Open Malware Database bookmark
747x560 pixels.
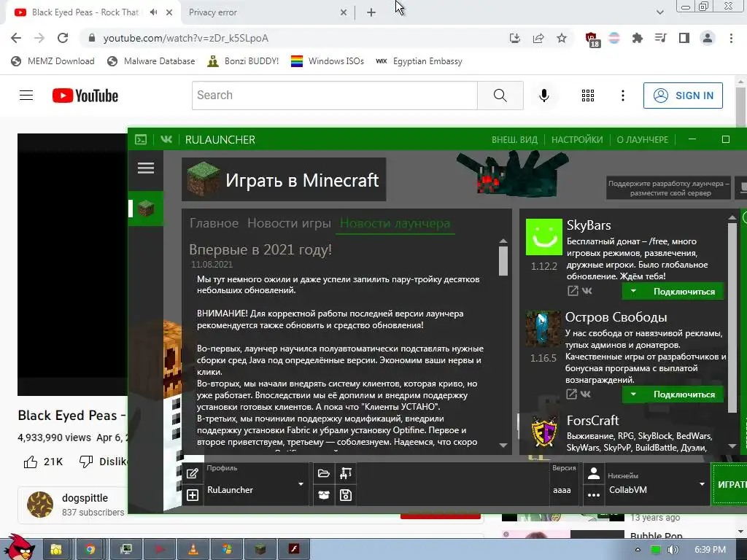(151, 61)
